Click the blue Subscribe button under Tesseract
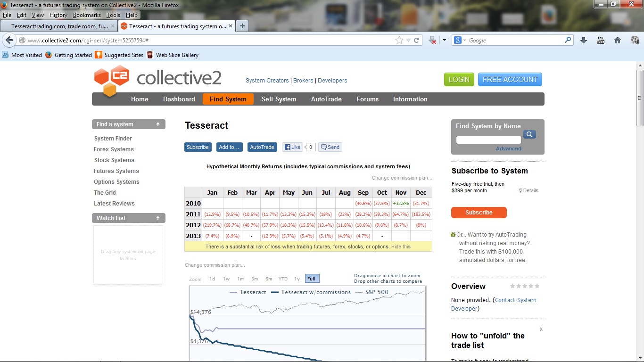The image size is (644, 362). pyautogui.click(x=198, y=147)
